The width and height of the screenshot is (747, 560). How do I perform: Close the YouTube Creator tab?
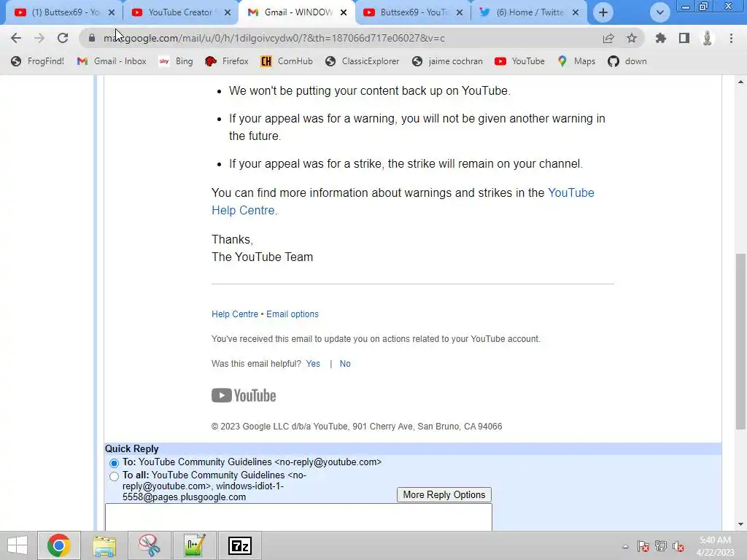228,12
